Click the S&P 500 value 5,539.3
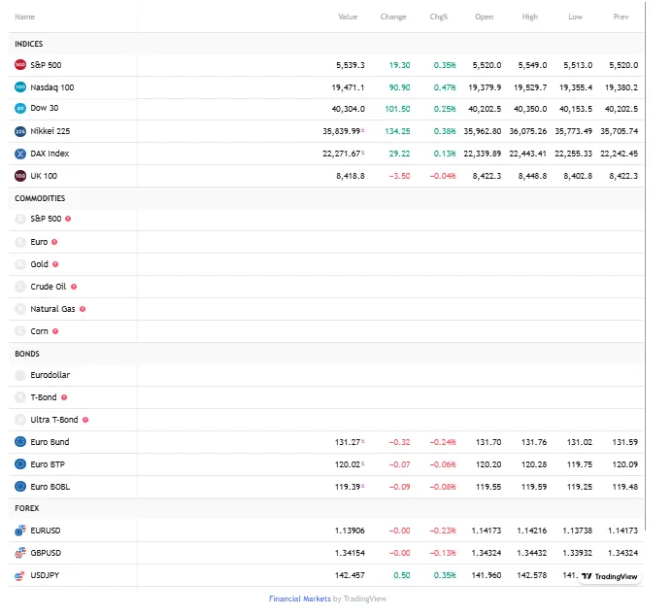The width and height of the screenshot is (672, 616). tap(351, 65)
